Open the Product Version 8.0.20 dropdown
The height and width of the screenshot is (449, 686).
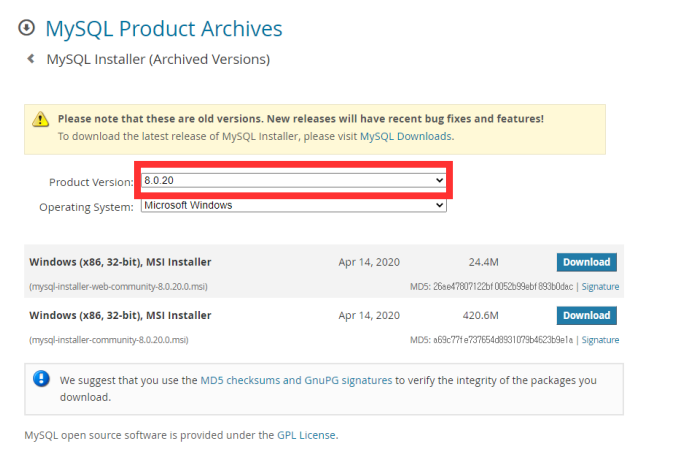[x=294, y=180]
